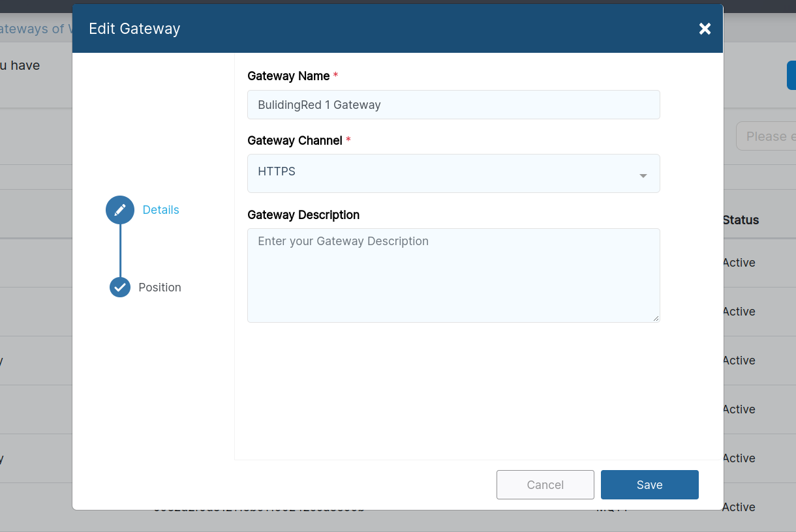Click the Edit Gateway title bar
Image resolution: width=796 pixels, height=532 pixels.
click(x=134, y=28)
